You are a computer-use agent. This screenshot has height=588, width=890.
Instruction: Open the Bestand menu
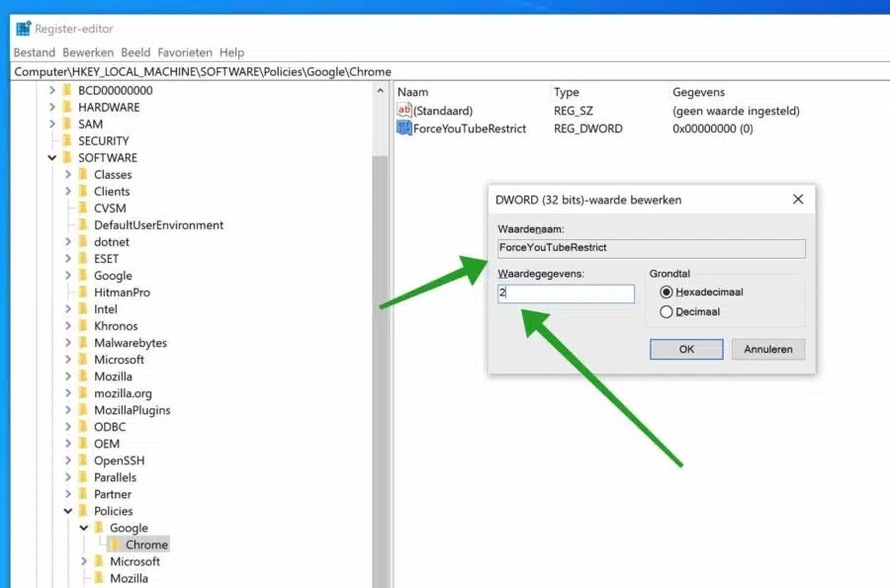click(x=35, y=52)
